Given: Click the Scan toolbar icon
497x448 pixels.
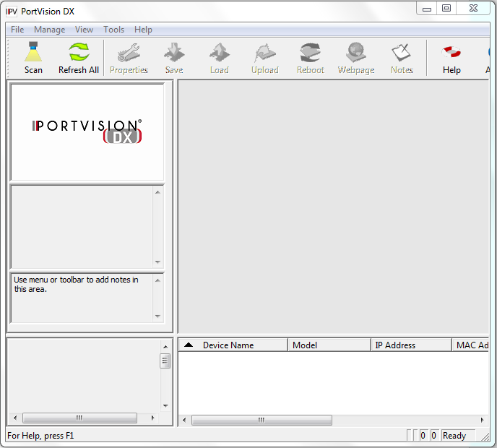Looking at the screenshot, I should pos(33,58).
